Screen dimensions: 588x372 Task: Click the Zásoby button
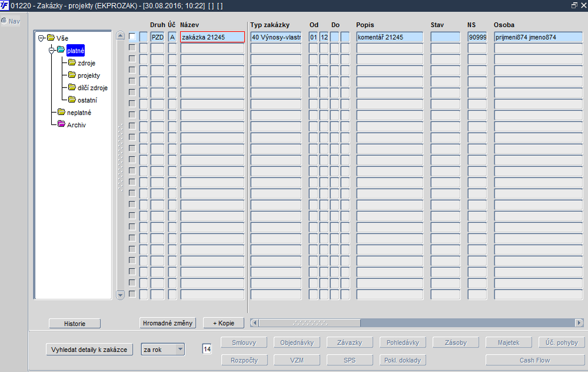(456, 343)
